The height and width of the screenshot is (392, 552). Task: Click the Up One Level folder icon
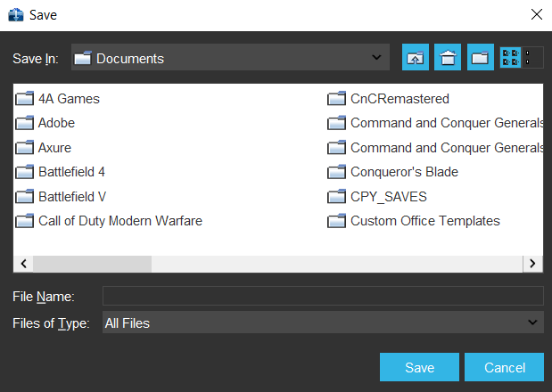416,58
